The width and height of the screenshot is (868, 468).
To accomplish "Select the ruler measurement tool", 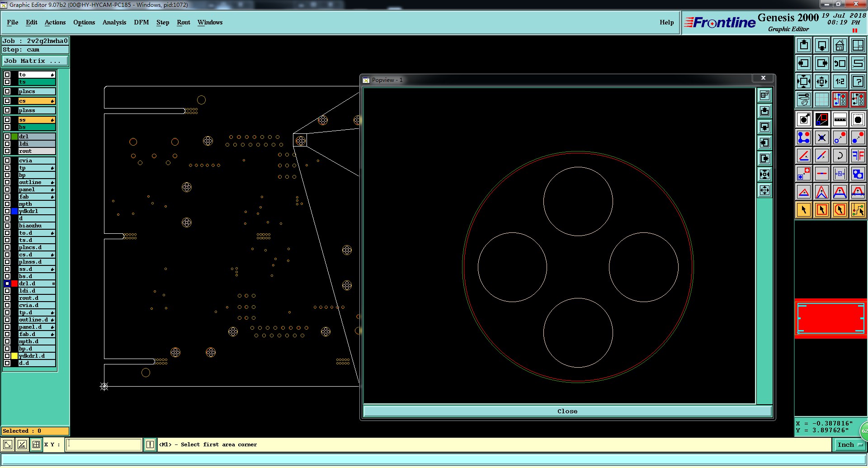I will click(x=840, y=119).
